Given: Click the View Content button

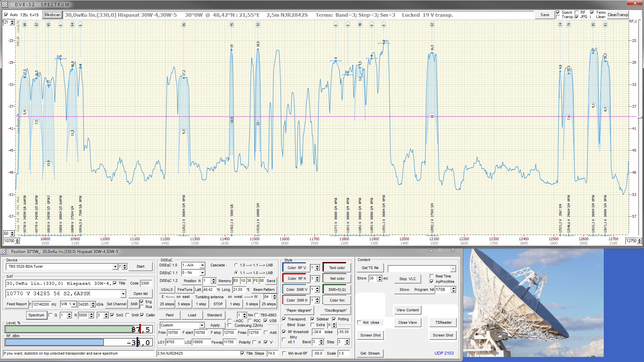Looking at the screenshot, I should pyautogui.click(x=407, y=310).
